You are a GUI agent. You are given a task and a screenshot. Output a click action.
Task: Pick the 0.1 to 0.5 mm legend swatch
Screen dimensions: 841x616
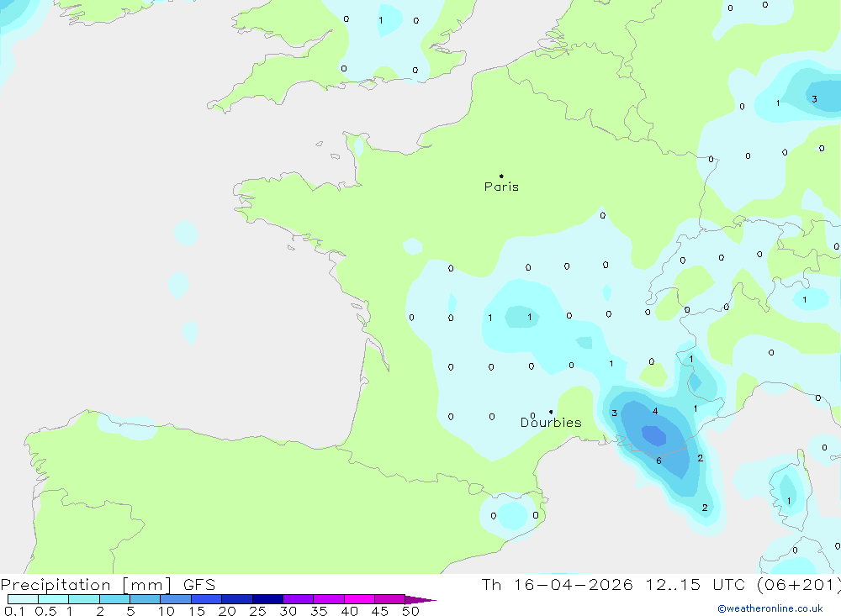pyautogui.click(x=23, y=599)
